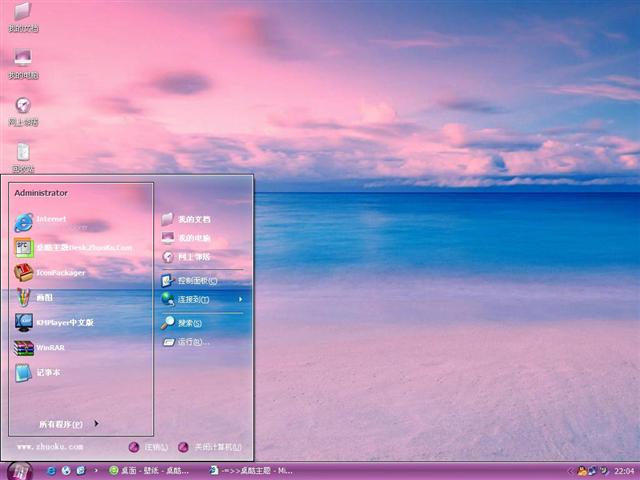Open 网上邻居 in Start menu right pane

pyautogui.click(x=203, y=257)
